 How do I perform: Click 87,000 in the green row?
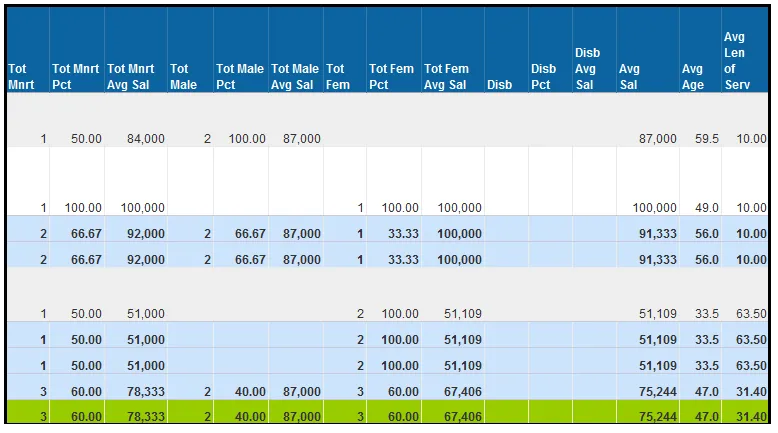(302, 417)
